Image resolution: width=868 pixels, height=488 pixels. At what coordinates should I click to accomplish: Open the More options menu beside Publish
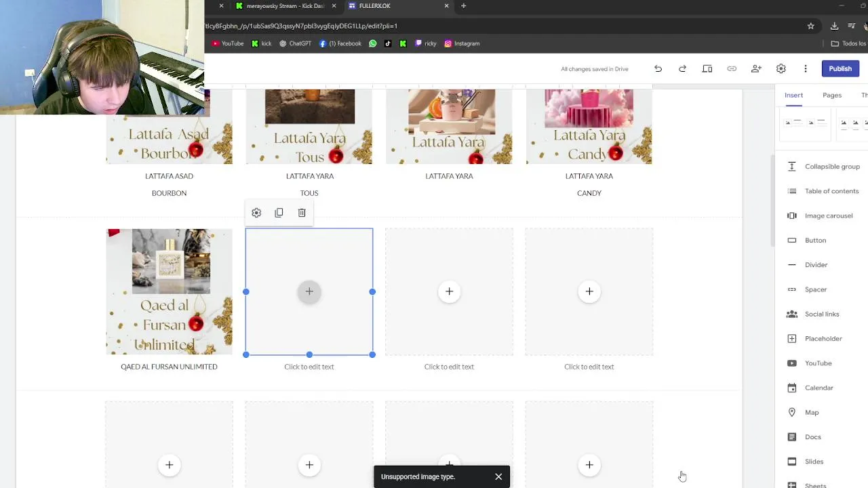pos(806,68)
